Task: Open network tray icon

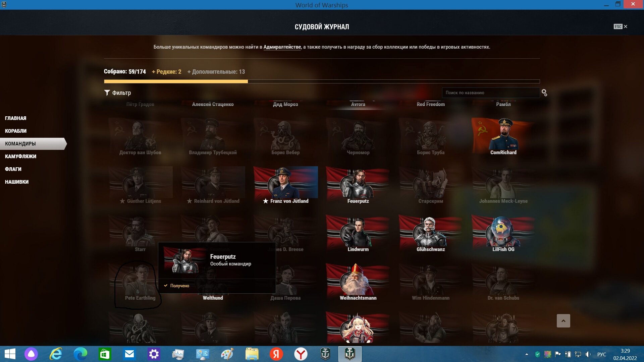Action: [578, 354]
